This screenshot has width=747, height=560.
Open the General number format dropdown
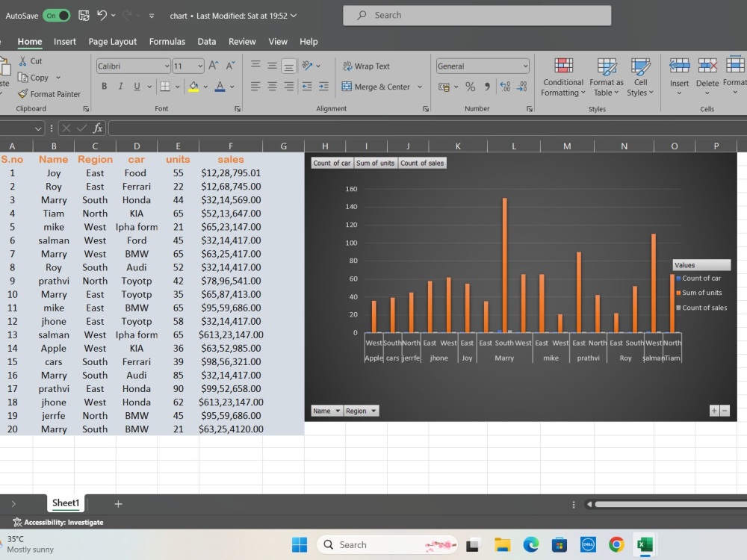coord(527,66)
